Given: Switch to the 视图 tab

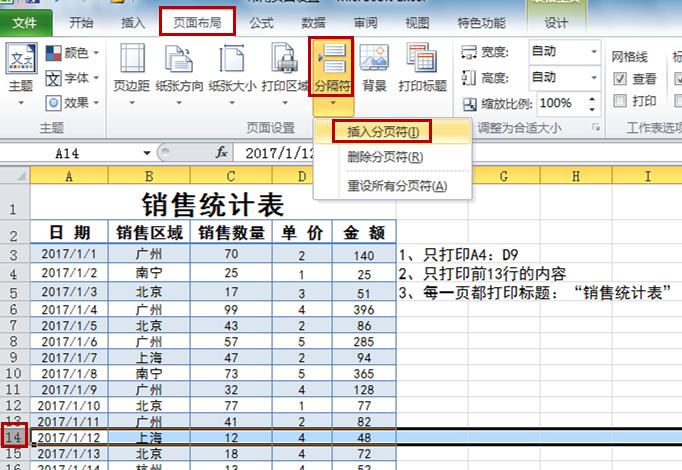Looking at the screenshot, I should pos(418,23).
